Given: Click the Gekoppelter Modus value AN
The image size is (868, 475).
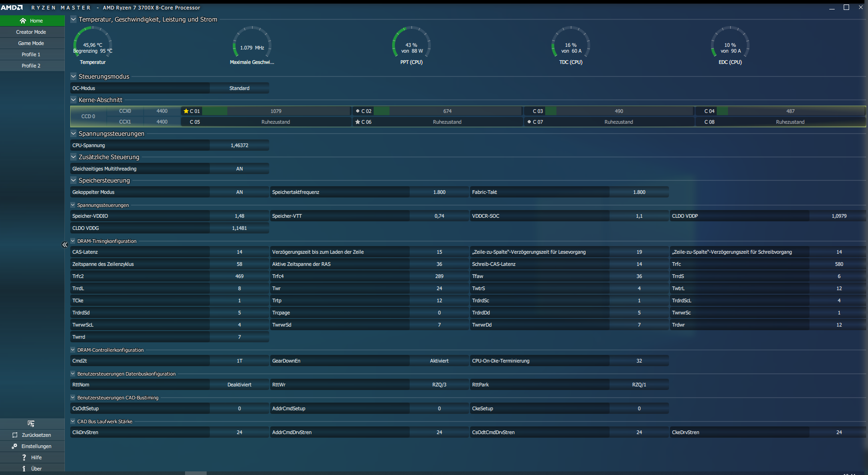Looking at the screenshot, I should (240, 192).
